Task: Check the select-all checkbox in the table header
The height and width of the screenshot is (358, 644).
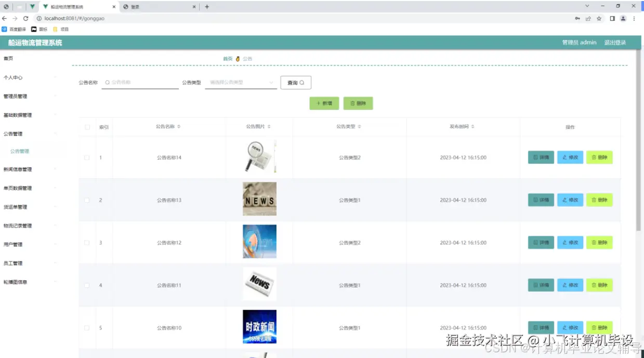Action: coord(87,126)
